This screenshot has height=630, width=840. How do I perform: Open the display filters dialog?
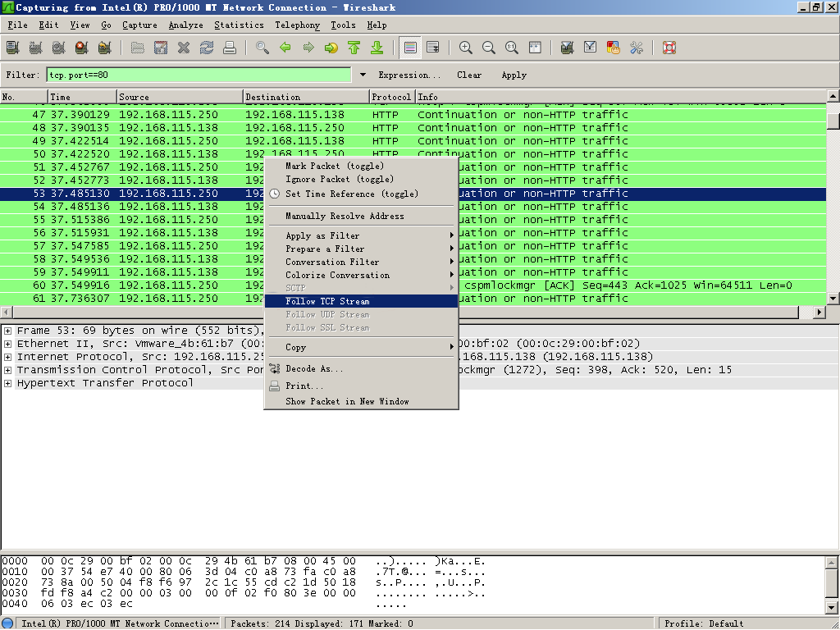(591, 48)
